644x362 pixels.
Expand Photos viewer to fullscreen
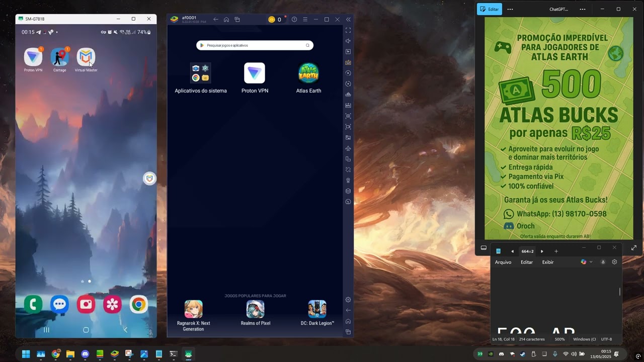[x=634, y=248]
